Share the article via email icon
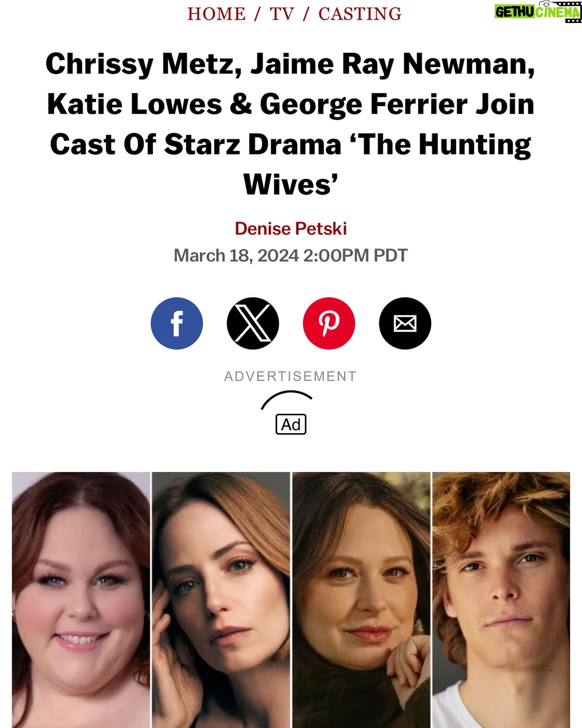 tap(405, 323)
